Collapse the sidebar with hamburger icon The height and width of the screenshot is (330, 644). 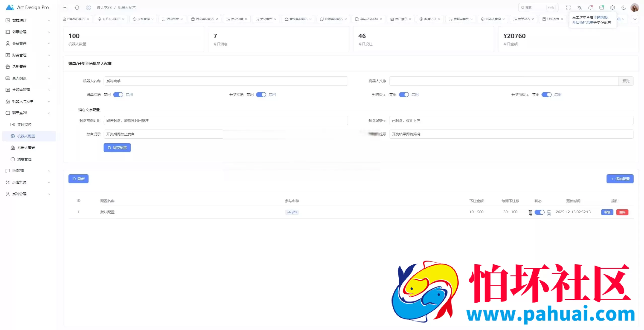(65, 8)
